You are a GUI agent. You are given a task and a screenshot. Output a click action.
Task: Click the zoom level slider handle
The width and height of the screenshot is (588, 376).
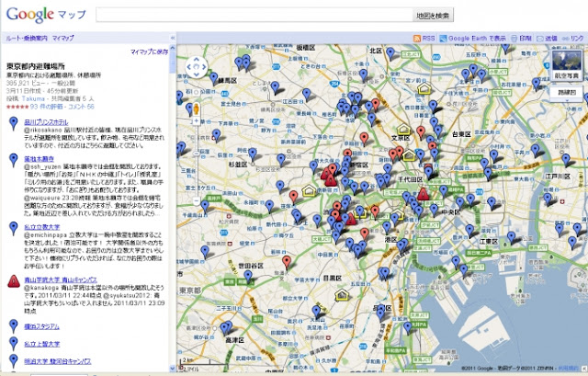point(196,154)
